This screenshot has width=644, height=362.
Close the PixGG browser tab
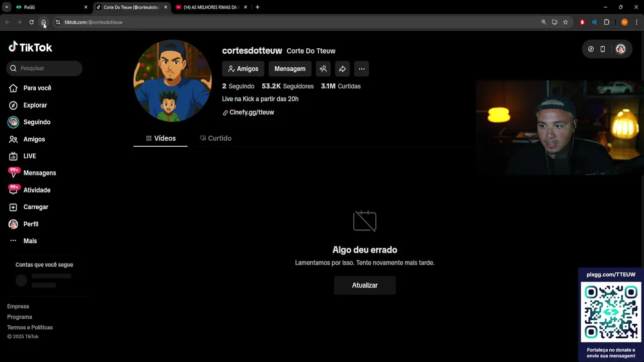[86, 8]
